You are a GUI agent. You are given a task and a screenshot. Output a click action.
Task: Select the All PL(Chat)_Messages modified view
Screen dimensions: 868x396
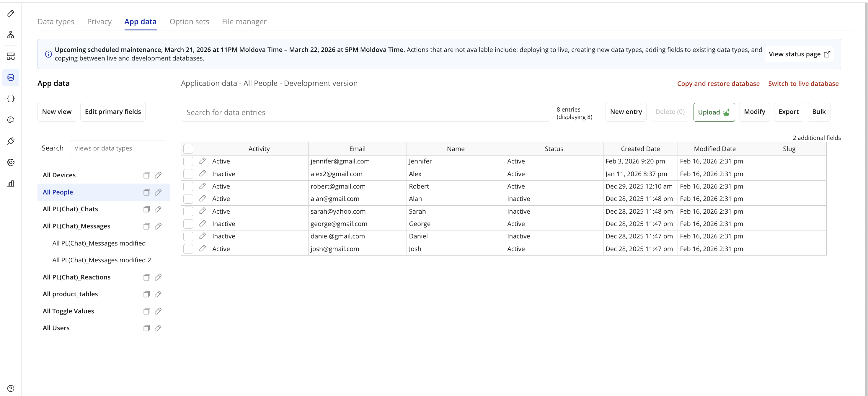(99, 243)
